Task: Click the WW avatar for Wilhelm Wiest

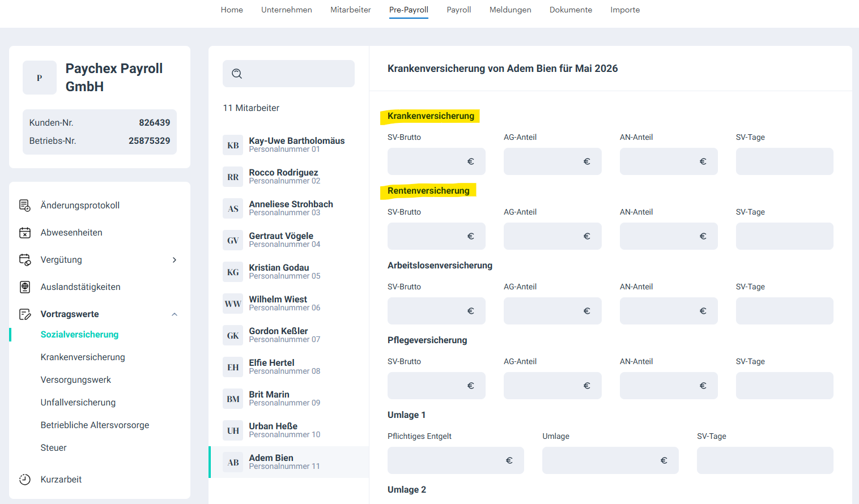Action: click(x=233, y=304)
